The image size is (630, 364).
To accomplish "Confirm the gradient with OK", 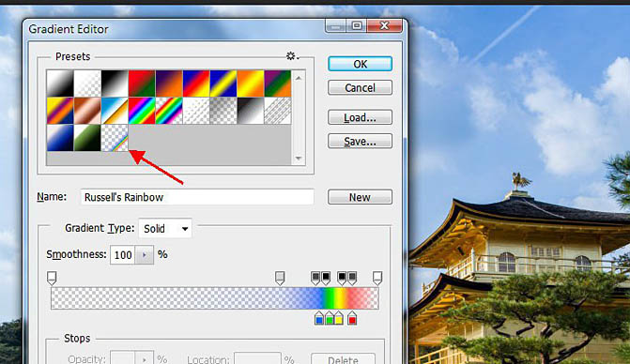I will point(360,64).
